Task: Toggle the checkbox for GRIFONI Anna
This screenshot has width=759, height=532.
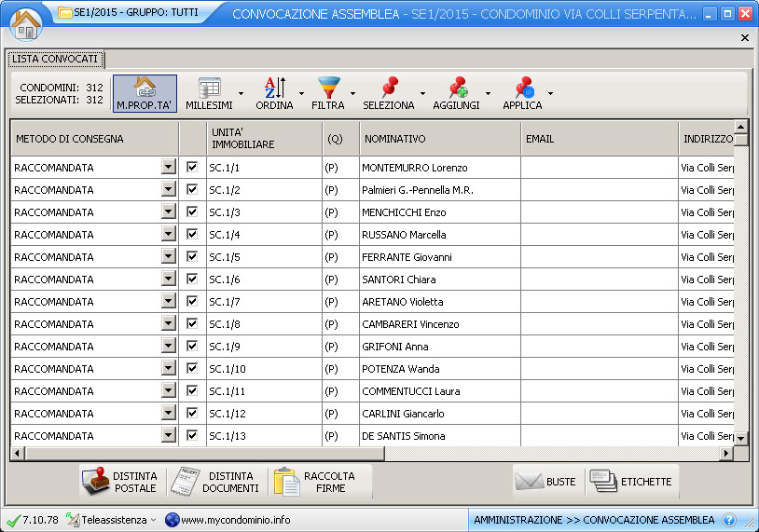Action: pos(192,346)
